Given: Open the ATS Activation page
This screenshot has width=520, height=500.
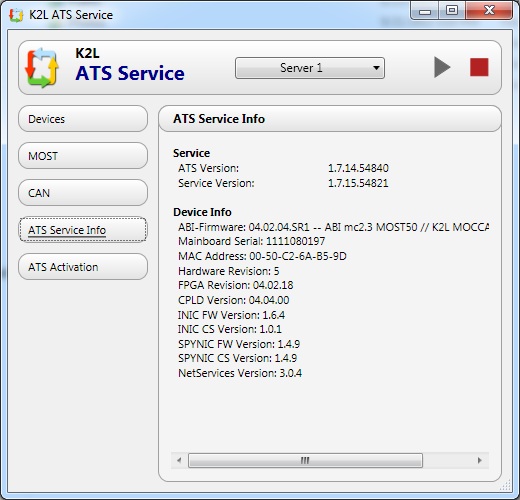Looking at the screenshot, I should pos(83,267).
